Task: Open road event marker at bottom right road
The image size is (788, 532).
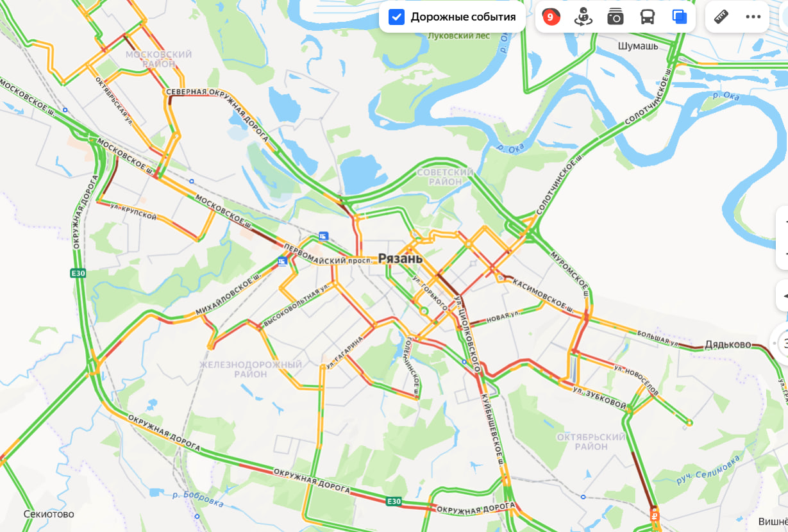Action: pos(655,514)
